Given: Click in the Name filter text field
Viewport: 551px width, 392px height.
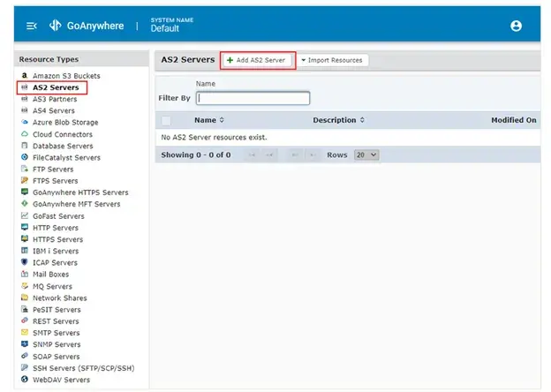Looking at the screenshot, I should point(253,98).
